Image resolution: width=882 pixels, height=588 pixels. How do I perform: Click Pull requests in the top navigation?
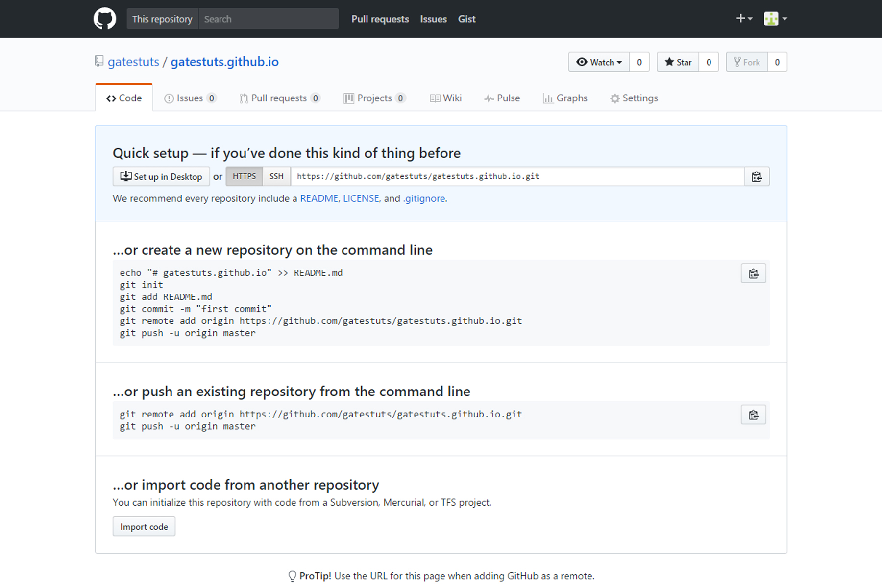click(380, 19)
